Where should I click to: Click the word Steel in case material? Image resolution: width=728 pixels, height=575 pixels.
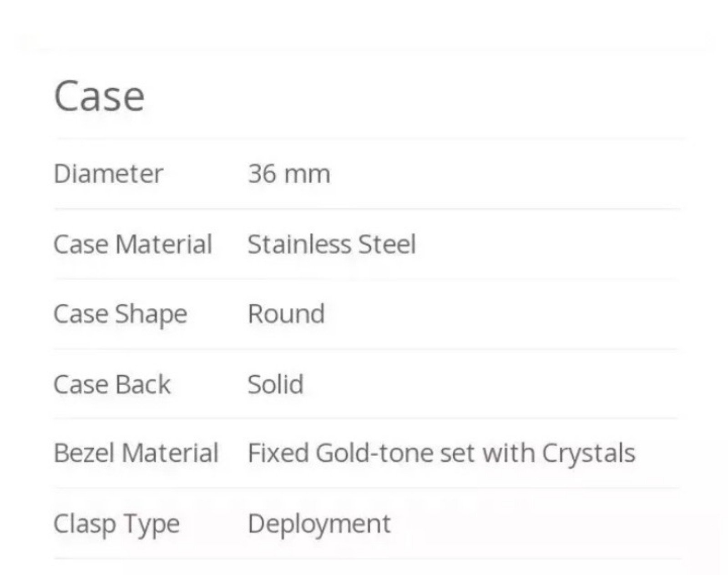click(x=387, y=244)
